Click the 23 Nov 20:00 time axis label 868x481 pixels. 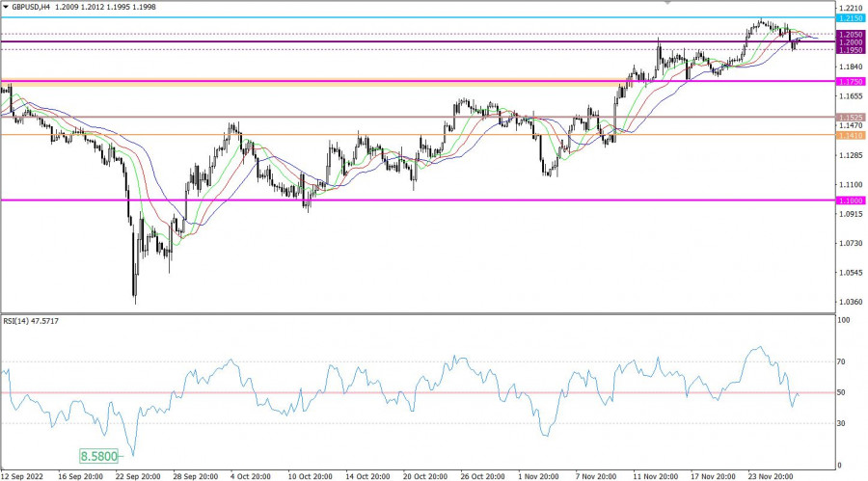[772, 475]
